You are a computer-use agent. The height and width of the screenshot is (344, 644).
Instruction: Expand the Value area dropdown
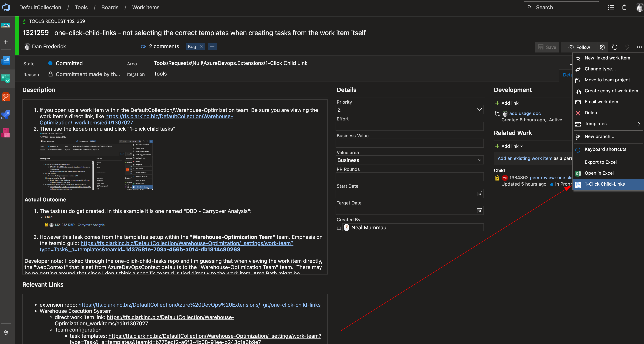(x=479, y=160)
